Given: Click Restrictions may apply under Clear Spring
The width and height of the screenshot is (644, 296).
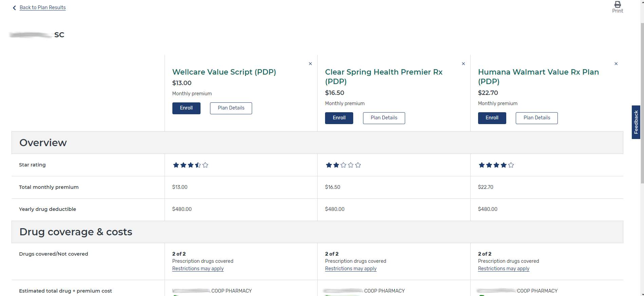Looking at the screenshot, I should 351,268.
